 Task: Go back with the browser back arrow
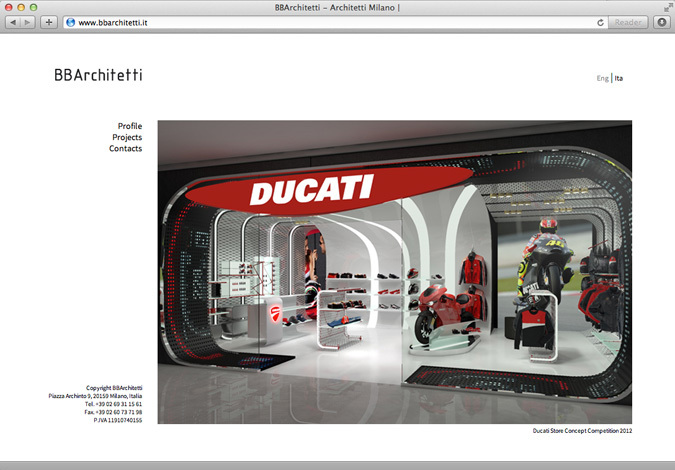click(14, 22)
